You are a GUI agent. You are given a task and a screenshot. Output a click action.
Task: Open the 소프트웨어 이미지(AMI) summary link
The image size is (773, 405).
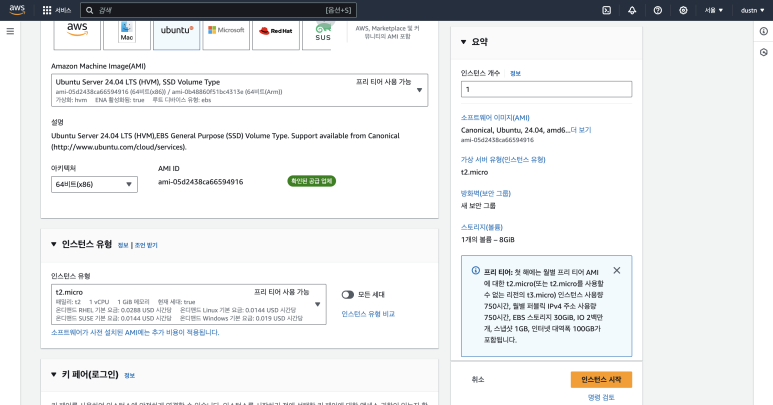[495, 118]
